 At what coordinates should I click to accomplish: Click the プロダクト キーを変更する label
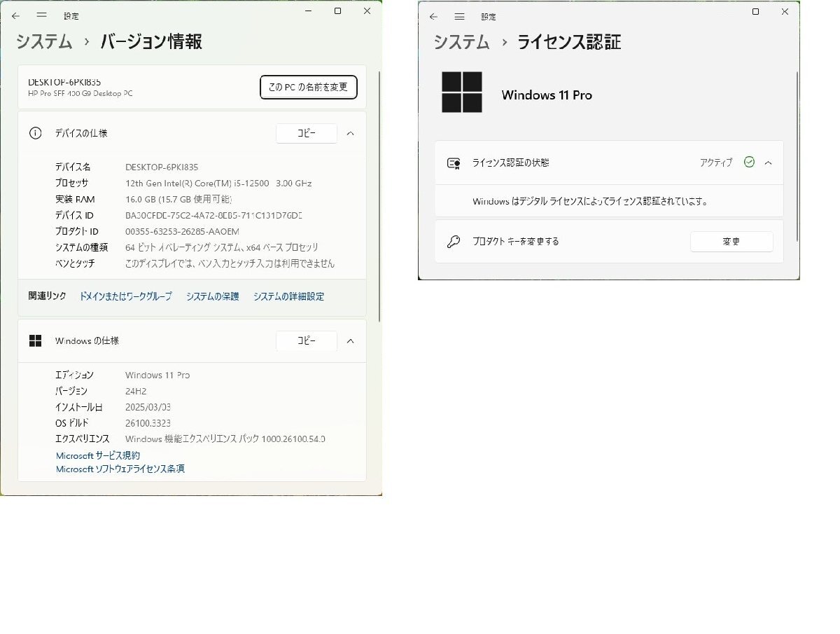(516, 242)
